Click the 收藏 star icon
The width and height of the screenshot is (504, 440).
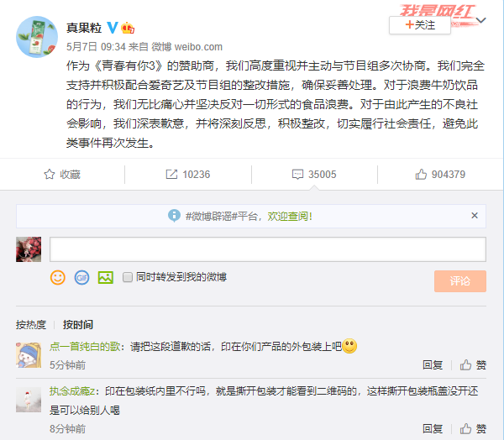[50, 174]
